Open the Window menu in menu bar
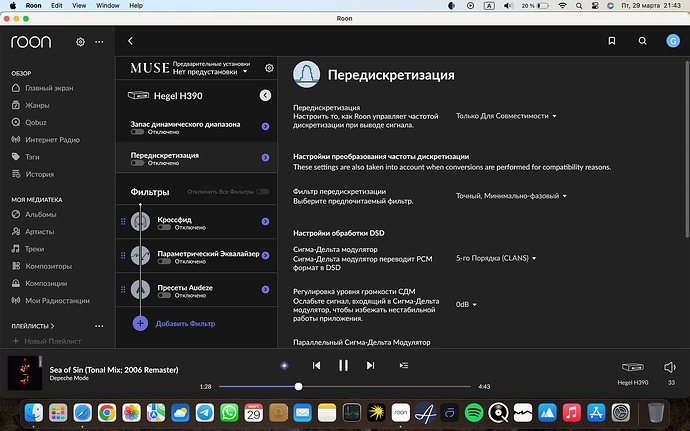This screenshot has width=690, height=431. point(108,6)
